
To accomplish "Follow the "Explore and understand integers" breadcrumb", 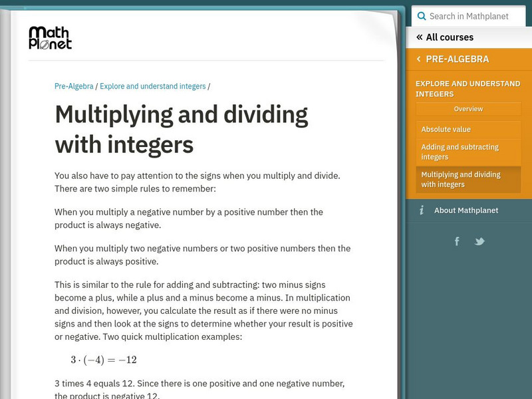I will (152, 86).
